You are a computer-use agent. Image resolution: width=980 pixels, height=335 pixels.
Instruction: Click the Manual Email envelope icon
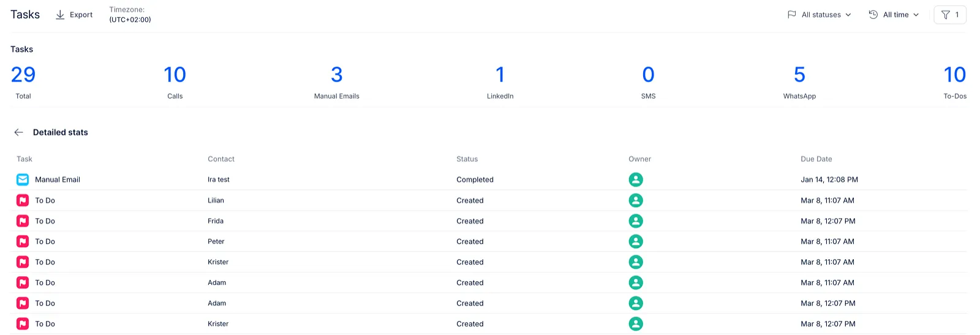[x=23, y=179]
